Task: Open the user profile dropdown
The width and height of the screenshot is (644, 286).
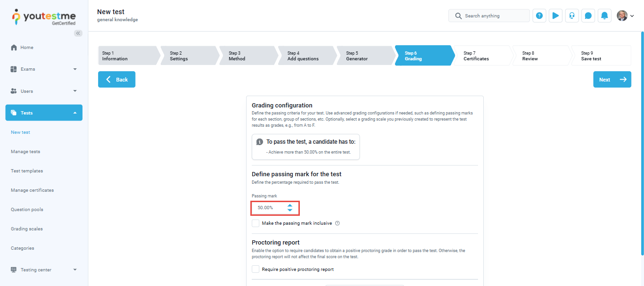Action: 625,16
